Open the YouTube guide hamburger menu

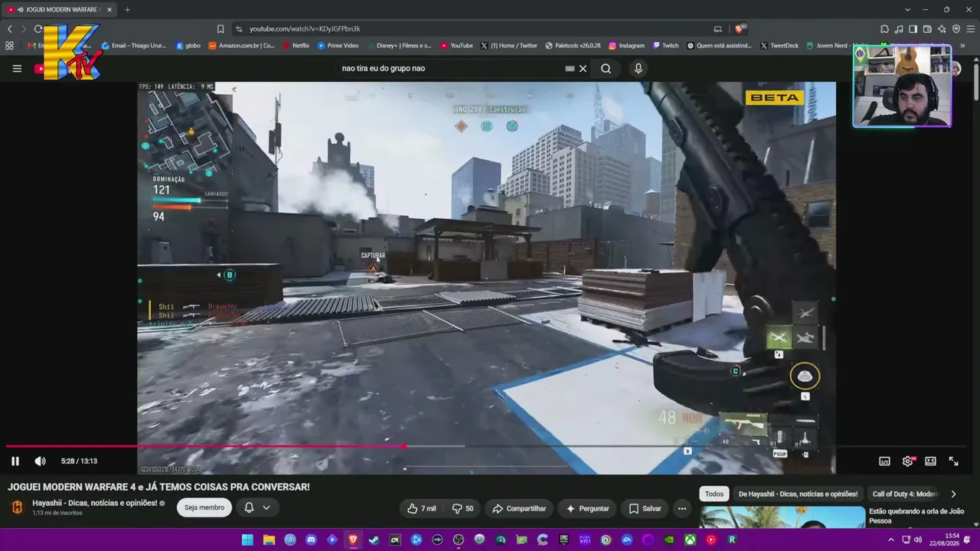17,68
